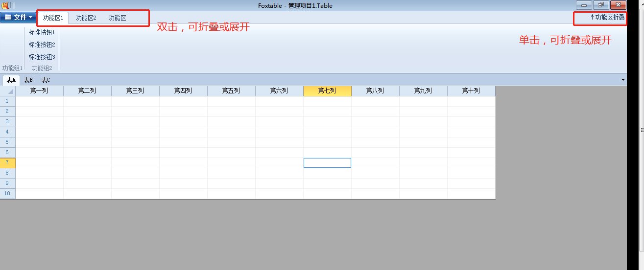Select the 第二列 column header
644x270 pixels.
pyautogui.click(x=88, y=91)
